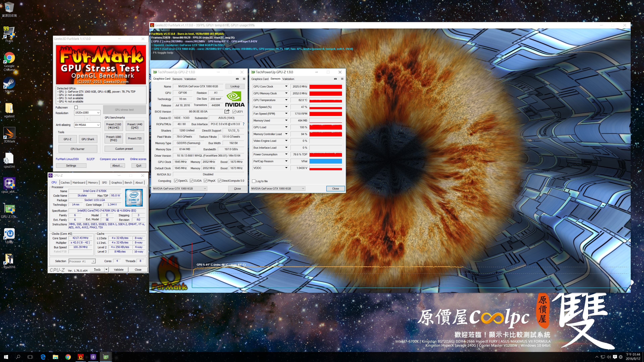Expand the Power Consumption sensor dropdown
The height and width of the screenshot is (362, 644).
pyautogui.click(x=286, y=154)
